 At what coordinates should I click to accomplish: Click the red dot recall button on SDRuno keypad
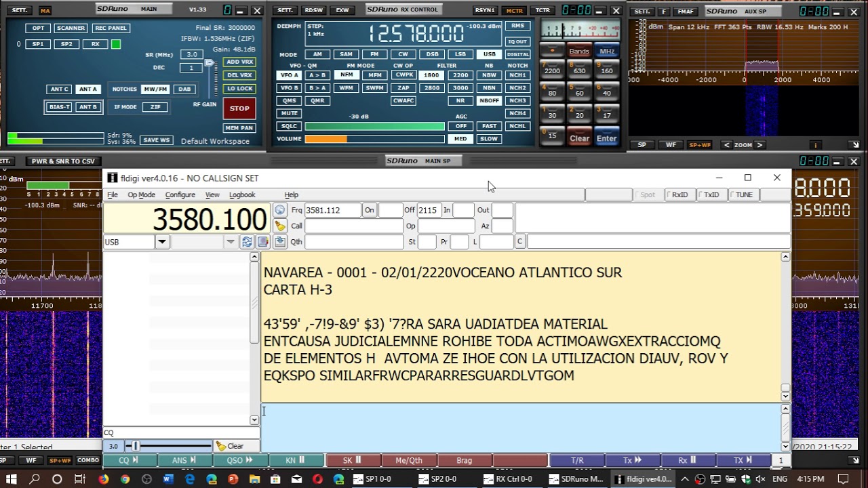pyautogui.click(x=552, y=51)
